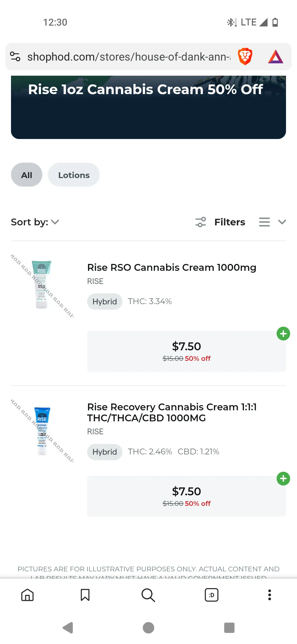
Task: Open the bookmarks icon
Action: coord(85,595)
